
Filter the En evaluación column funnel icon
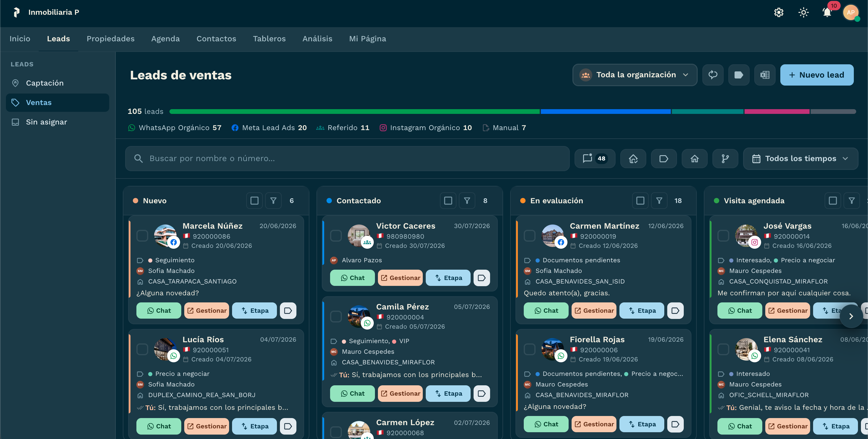tap(659, 201)
